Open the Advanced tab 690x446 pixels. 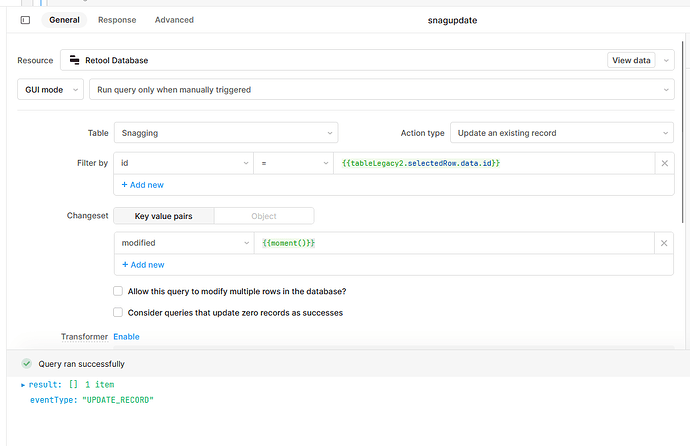coord(174,20)
